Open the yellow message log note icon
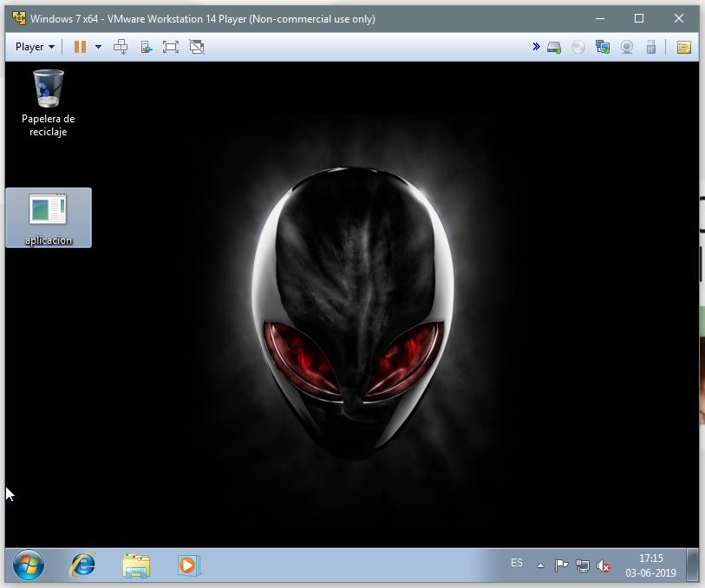The image size is (705, 588). (684, 47)
